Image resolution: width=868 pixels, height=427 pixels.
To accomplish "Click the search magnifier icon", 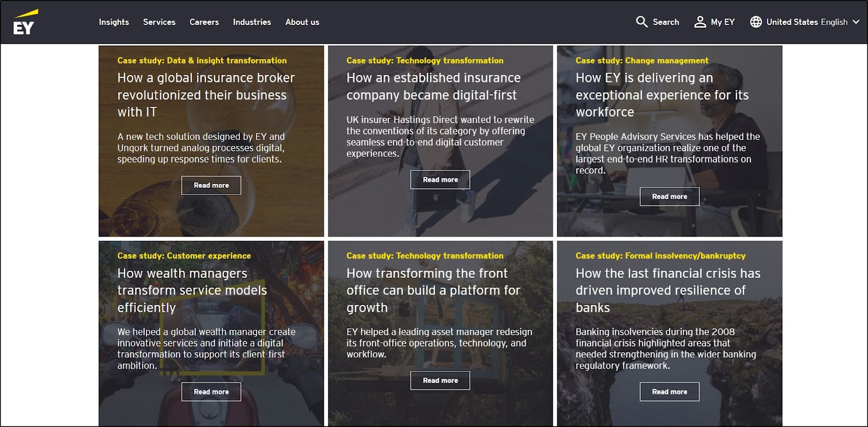I will tap(642, 22).
